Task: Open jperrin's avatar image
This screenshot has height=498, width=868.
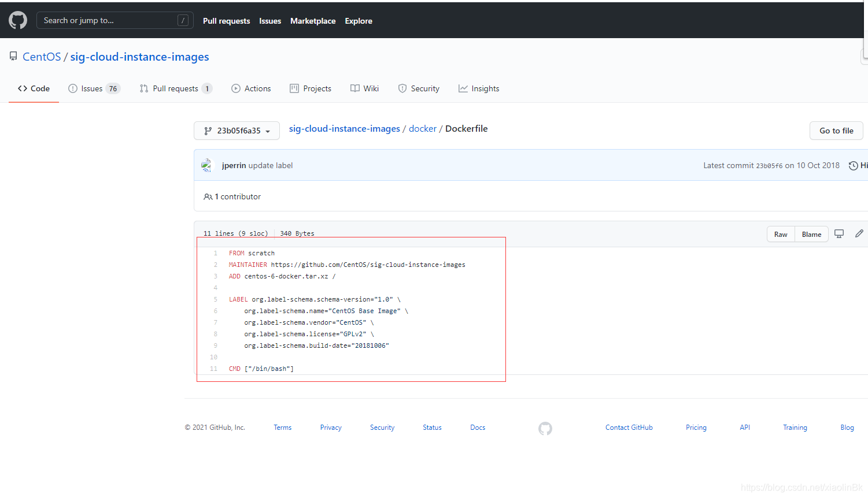Action: 207,165
